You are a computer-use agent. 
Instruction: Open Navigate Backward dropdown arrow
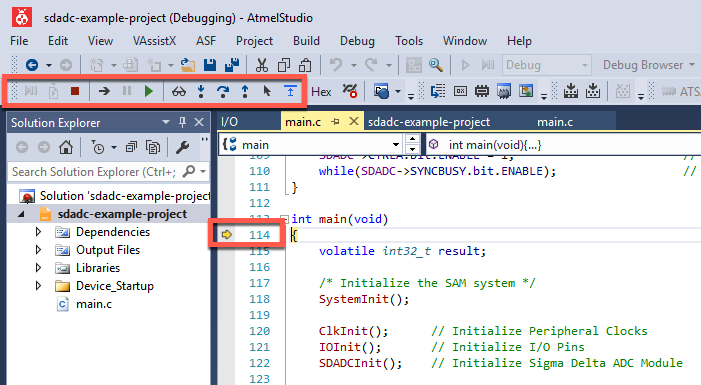(x=48, y=66)
